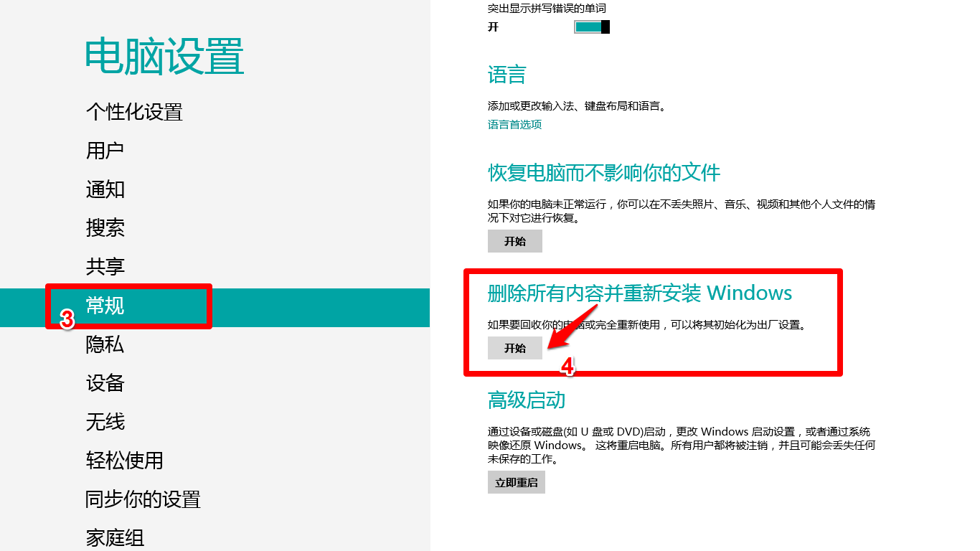Switch to the 设备 settings page
This screenshot has height=551, width=980.
(x=105, y=383)
